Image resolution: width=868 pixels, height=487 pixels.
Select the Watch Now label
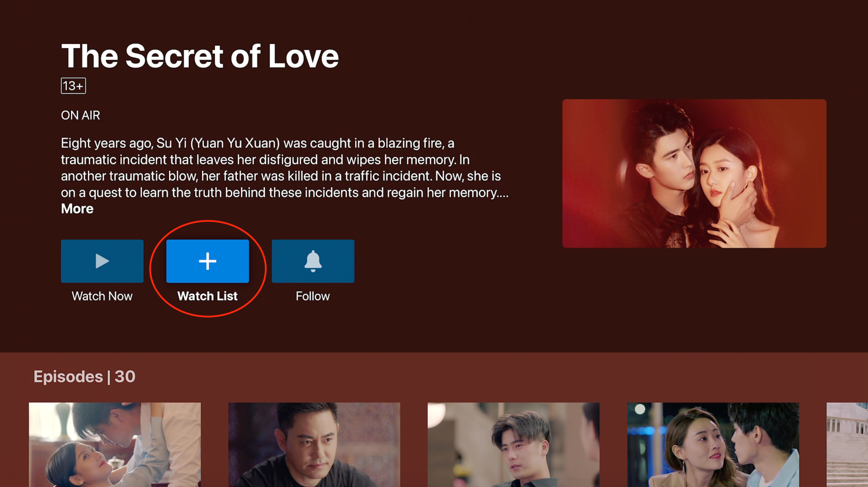tap(102, 296)
